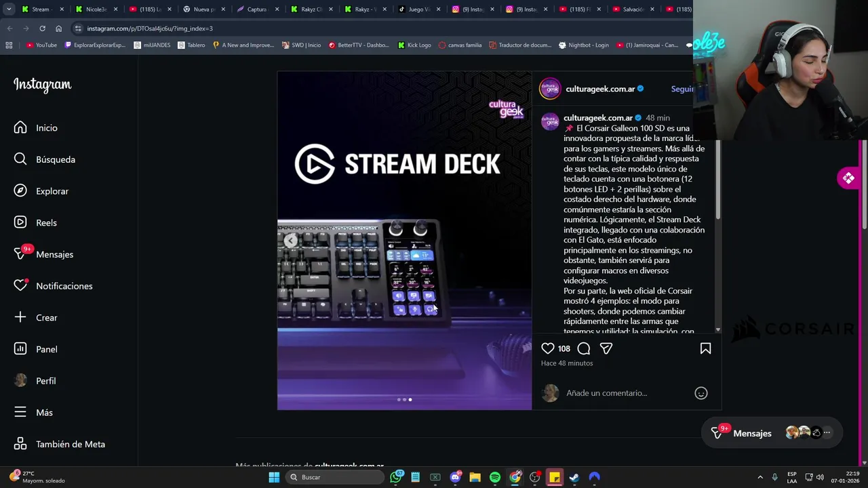Open Discord from the taskbar

click(455, 477)
